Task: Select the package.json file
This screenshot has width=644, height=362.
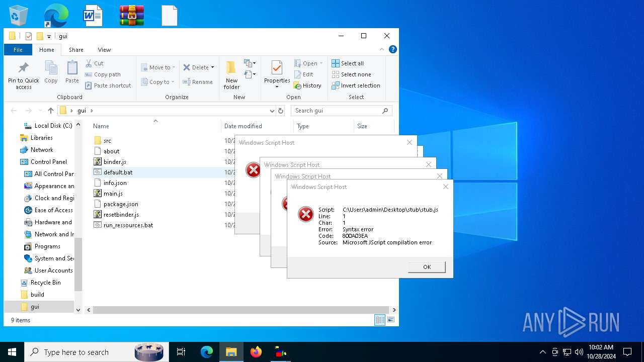Action: tap(121, 204)
